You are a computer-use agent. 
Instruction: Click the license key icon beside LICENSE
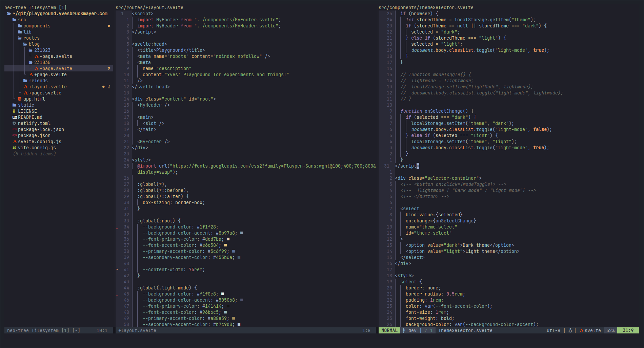[14, 111]
